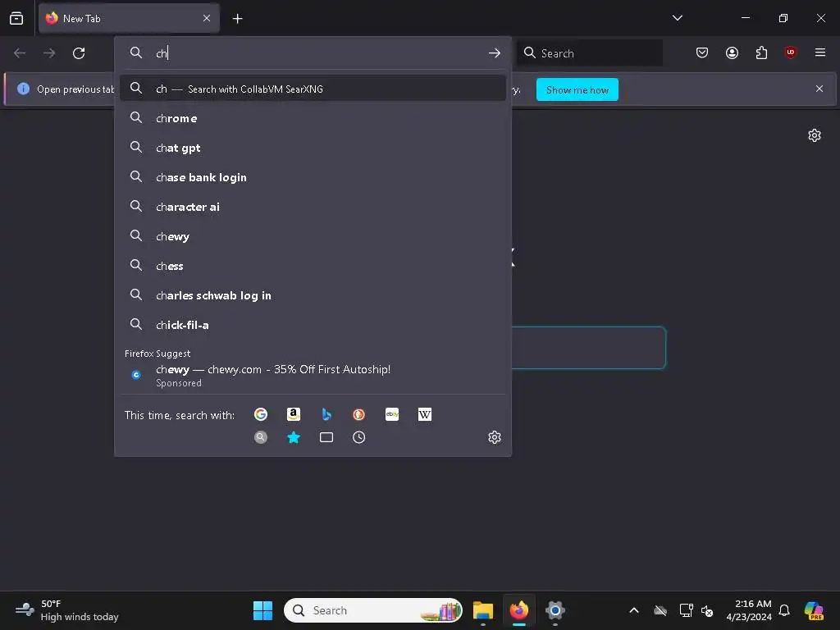Click the highlighted search box on the new tab page

(589, 348)
